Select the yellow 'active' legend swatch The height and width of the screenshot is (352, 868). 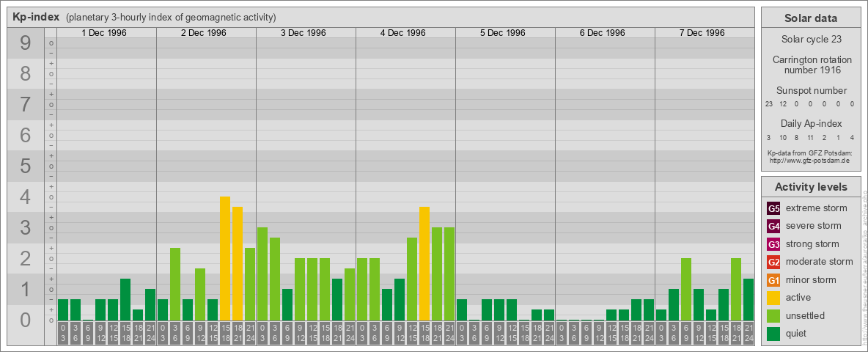[x=773, y=298]
